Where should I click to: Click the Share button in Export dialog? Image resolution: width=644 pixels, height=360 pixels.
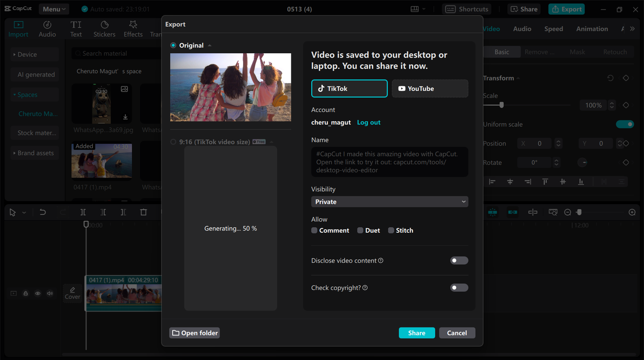(417, 333)
